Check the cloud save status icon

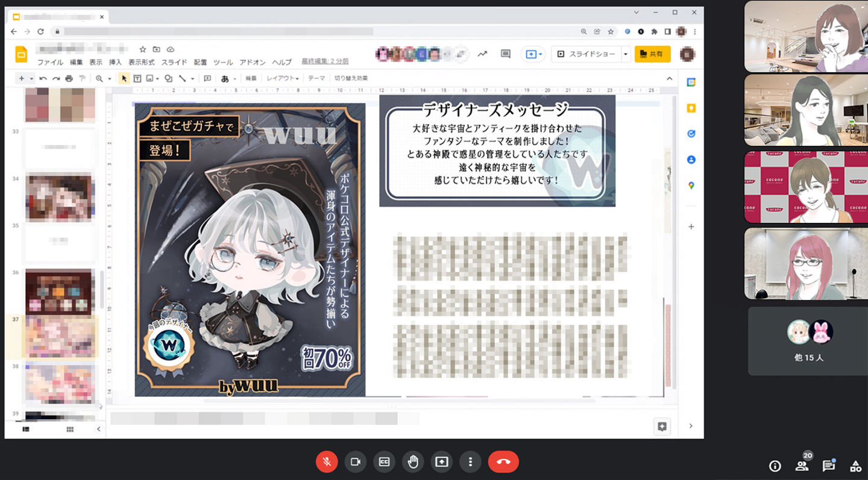(x=171, y=49)
